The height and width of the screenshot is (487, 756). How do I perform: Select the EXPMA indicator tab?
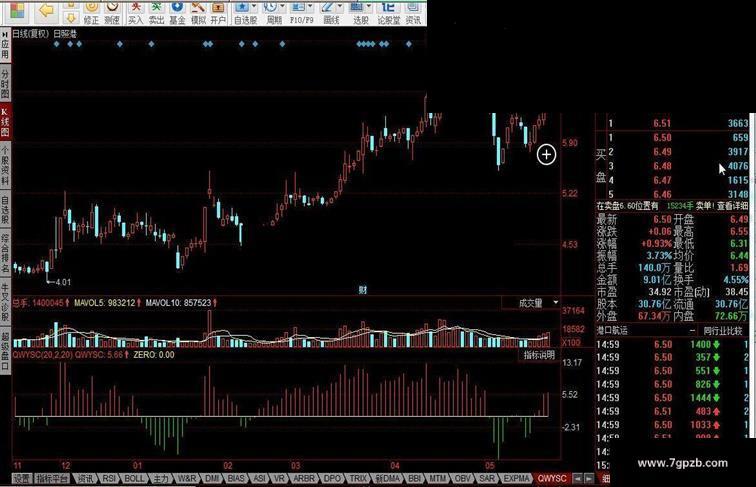coord(516,479)
